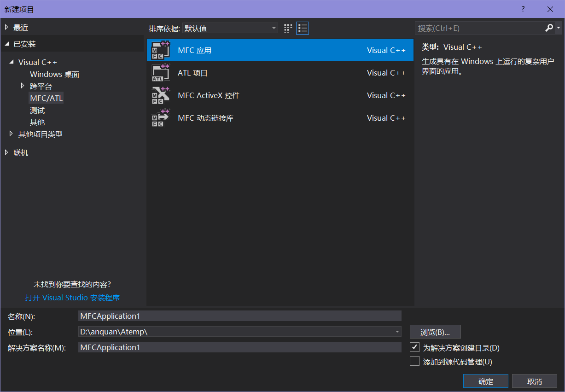
Task: Click the 取消 button
Action: click(x=535, y=381)
